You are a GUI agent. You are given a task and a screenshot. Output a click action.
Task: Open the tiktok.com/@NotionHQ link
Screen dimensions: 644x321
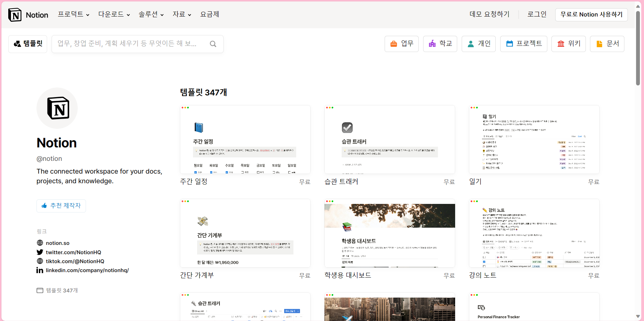coord(75,261)
